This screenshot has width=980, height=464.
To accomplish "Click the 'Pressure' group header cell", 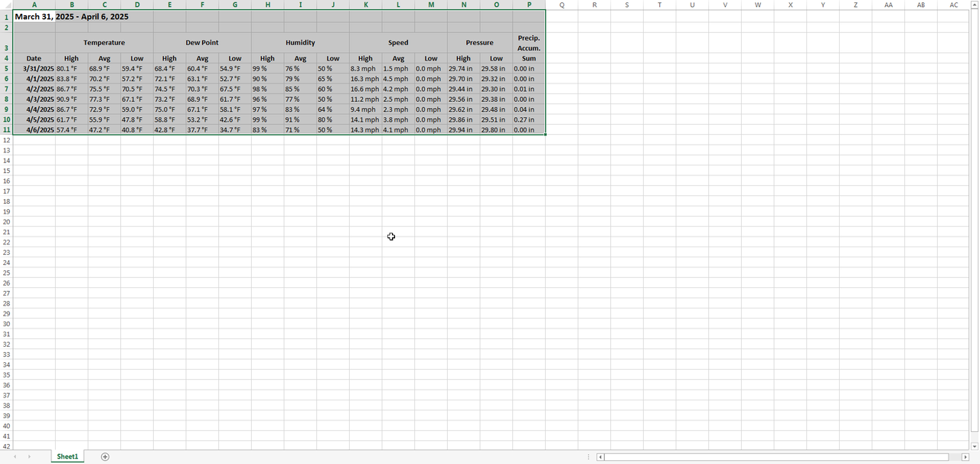I will coord(480,43).
